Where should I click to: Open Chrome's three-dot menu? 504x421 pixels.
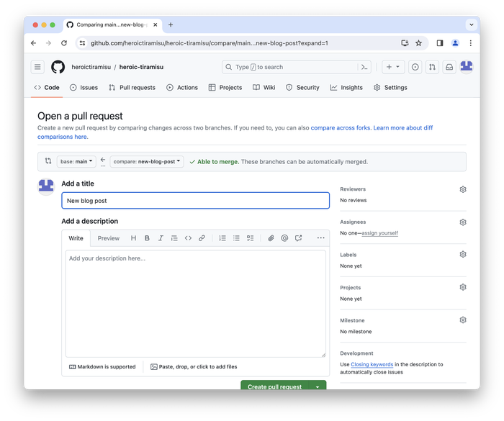pos(471,43)
